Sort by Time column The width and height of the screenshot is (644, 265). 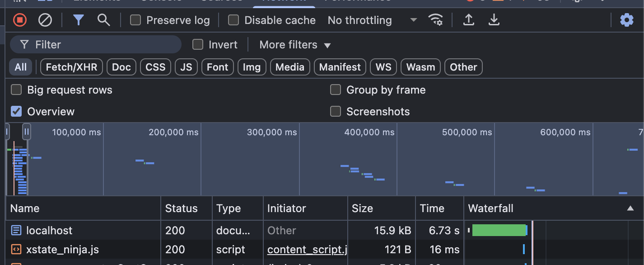click(x=440, y=208)
